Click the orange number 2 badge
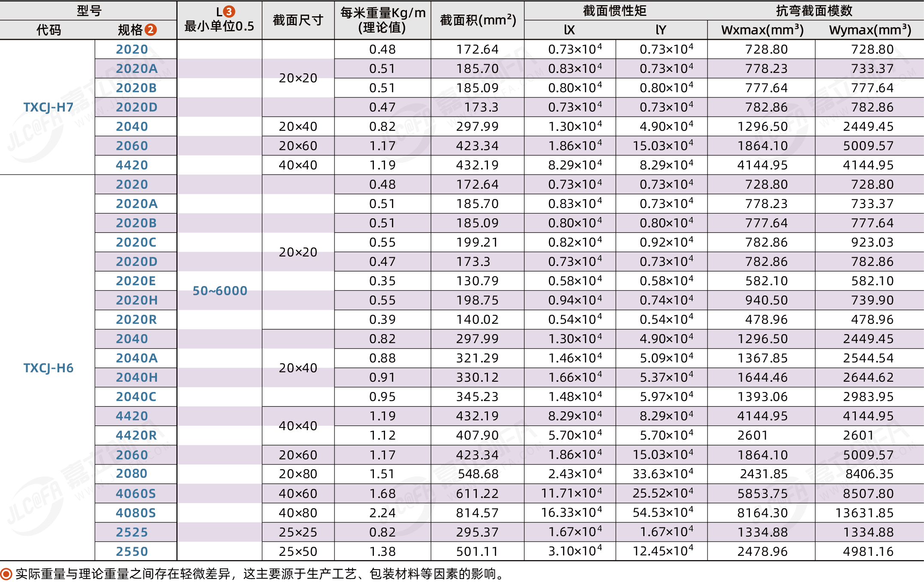Viewport: 924px width, 582px height. click(x=150, y=30)
